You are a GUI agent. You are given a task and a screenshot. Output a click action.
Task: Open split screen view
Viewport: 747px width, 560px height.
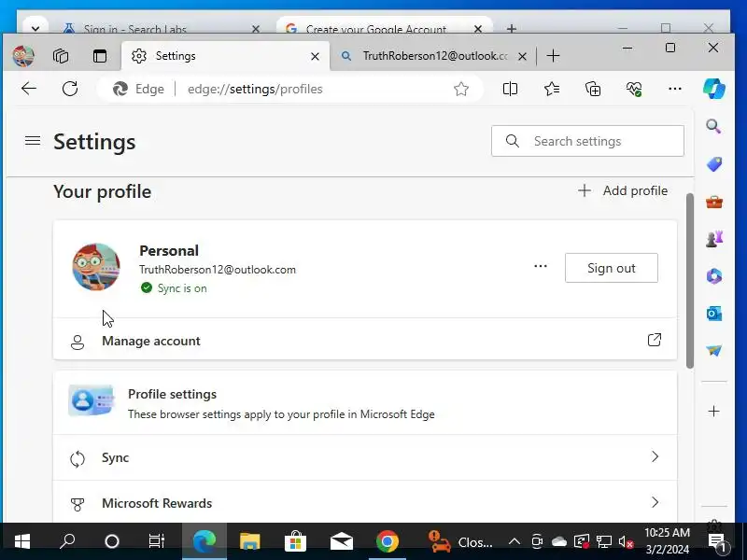pos(510,89)
